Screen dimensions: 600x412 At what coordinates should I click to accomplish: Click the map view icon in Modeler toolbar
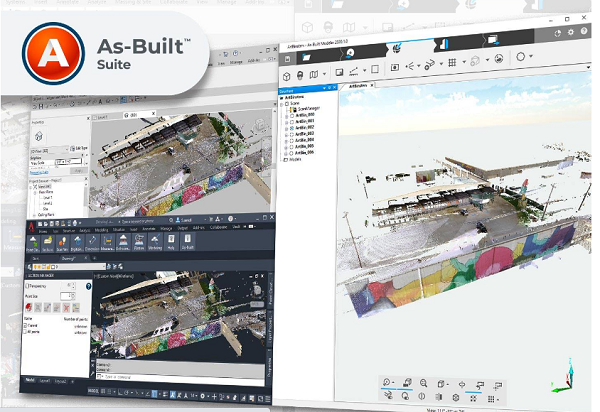pyautogui.click(x=314, y=75)
